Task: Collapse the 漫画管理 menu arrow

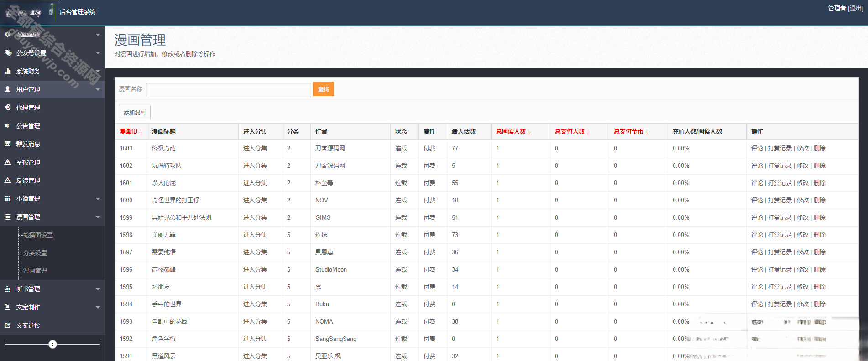Action: click(x=98, y=217)
